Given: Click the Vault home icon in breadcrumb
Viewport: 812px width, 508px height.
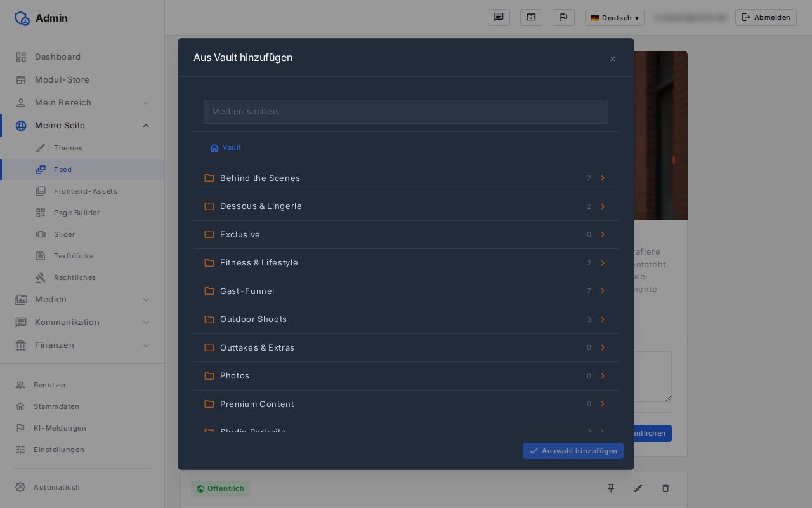Looking at the screenshot, I should coord(214,147).
